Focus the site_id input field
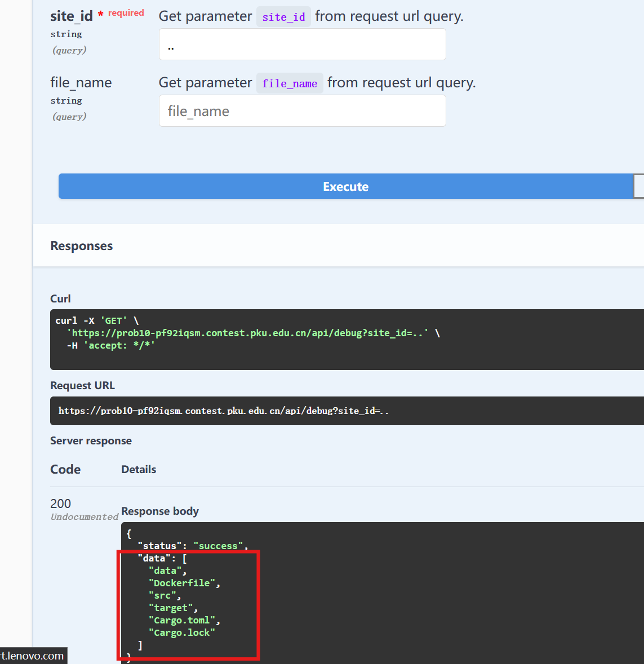644x664 pixels. (x=302, y=44)
